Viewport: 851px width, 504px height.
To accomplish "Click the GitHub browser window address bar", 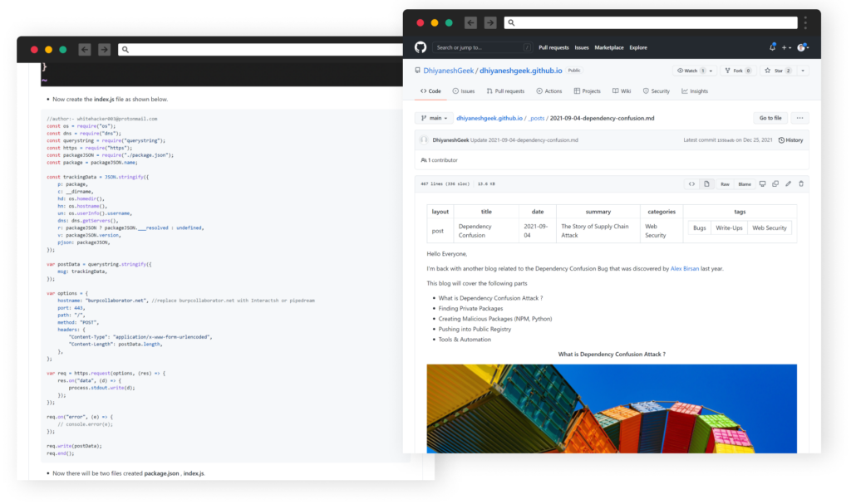I will (x=651, y=22).
